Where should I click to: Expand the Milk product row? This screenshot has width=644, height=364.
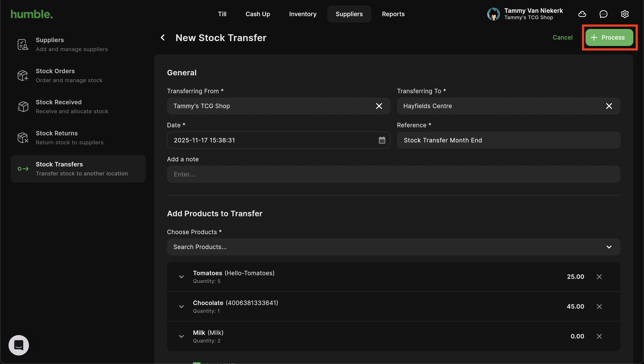181,336
